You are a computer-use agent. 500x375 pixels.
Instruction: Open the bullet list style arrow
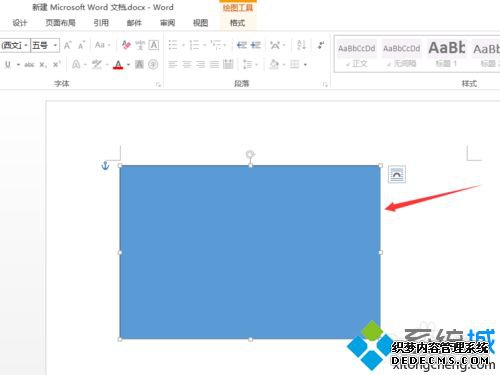click(183, 45)
